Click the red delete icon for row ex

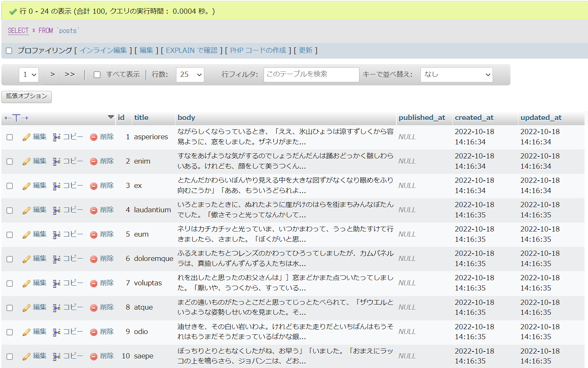coord(94,186)
